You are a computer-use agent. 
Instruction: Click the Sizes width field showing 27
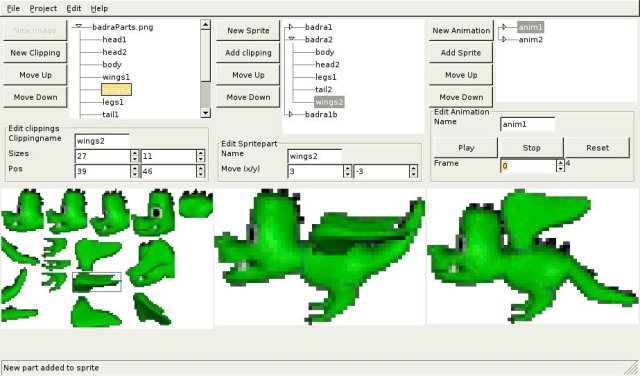click(103, 156)
